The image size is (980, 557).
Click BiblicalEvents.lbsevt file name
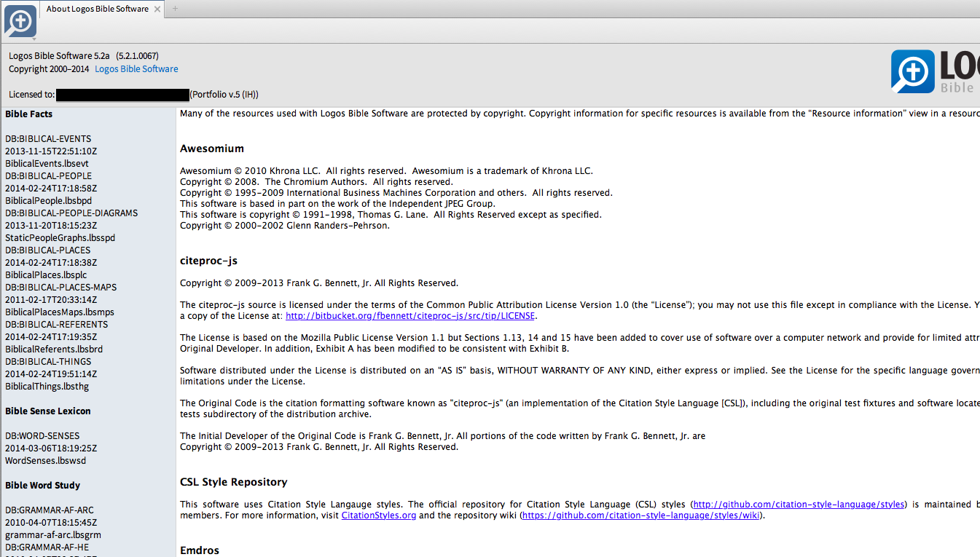point(47,164)
